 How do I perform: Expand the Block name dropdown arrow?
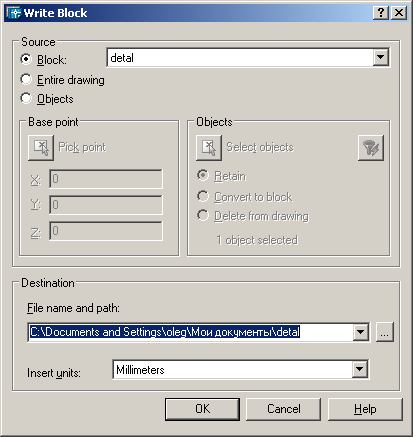[x=380, y=57]
